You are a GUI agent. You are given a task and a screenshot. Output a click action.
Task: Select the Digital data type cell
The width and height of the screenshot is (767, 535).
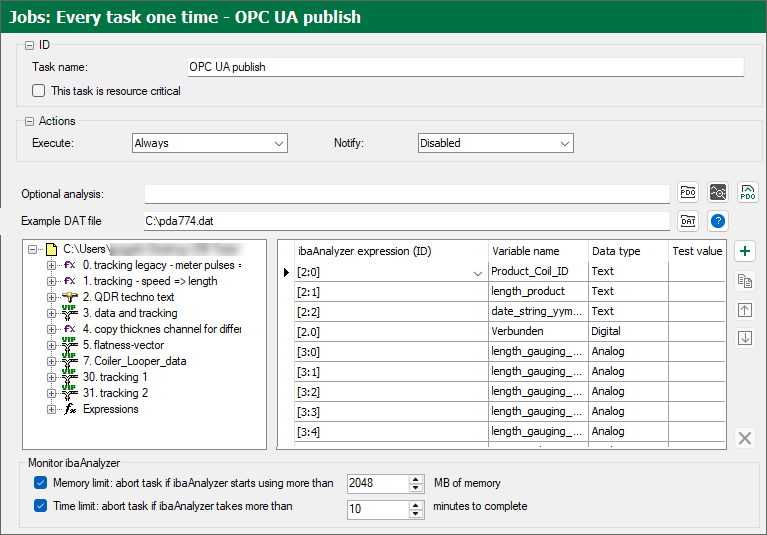pos(628,332)
